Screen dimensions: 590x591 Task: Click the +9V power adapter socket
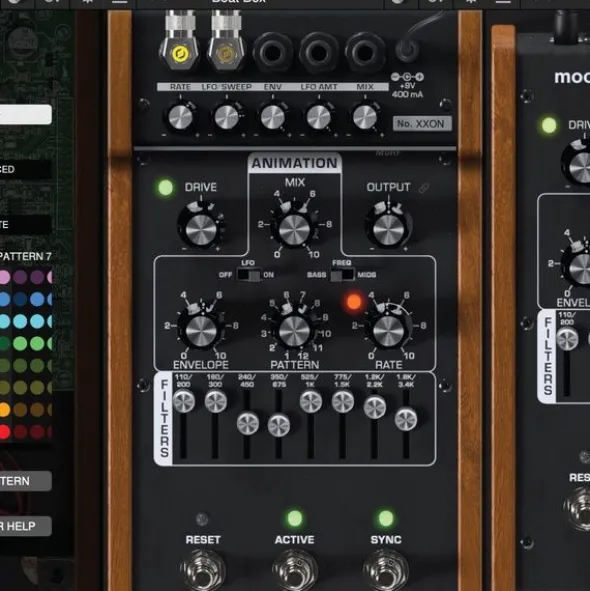point(407,50)
